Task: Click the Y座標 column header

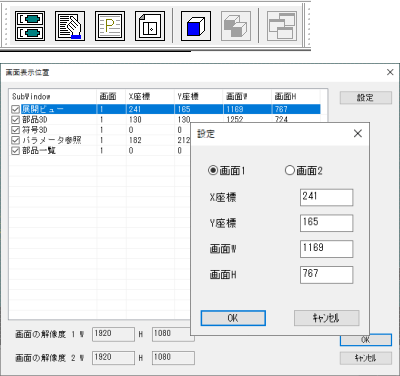Action: (x=198, y=96)
